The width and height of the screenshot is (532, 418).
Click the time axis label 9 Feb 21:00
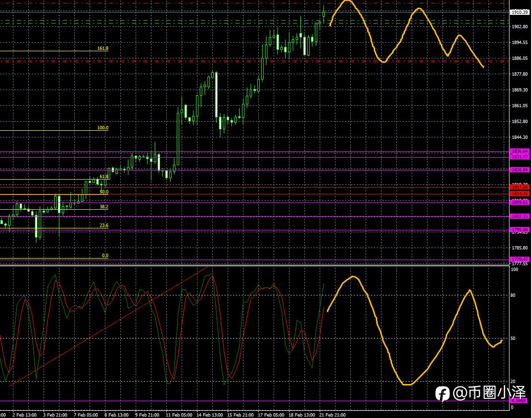click(x=147, y=415)
